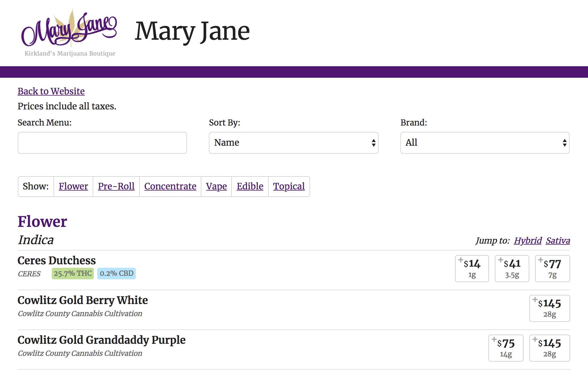Show the Pre-Roll category

tap(116, 186)
